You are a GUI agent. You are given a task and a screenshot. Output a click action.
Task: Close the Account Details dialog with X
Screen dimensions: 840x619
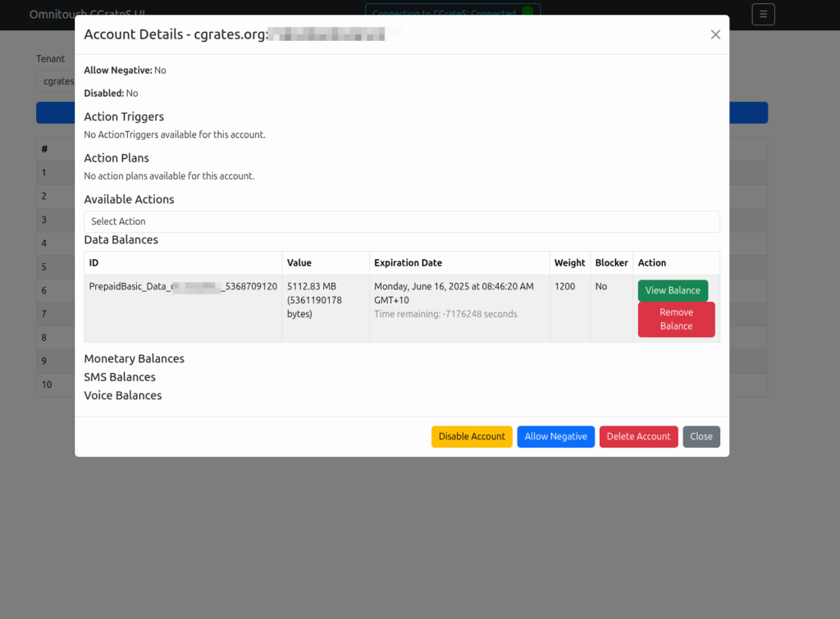(715, 34)
